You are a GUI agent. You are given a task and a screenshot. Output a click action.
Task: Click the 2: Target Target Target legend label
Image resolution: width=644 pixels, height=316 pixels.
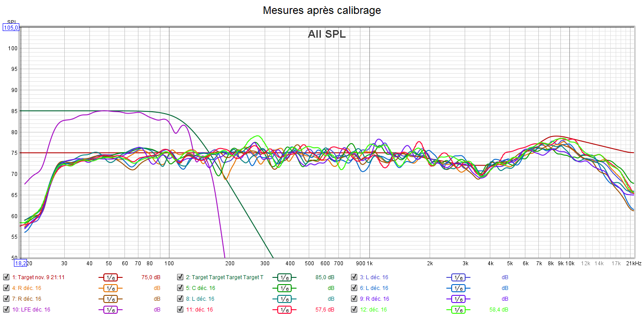[224, 277]
